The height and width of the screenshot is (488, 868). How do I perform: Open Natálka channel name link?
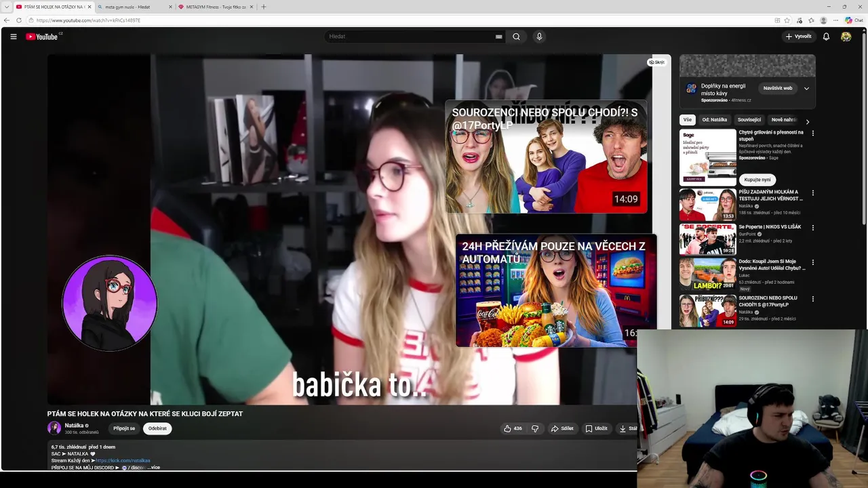(x=74, y=426)
